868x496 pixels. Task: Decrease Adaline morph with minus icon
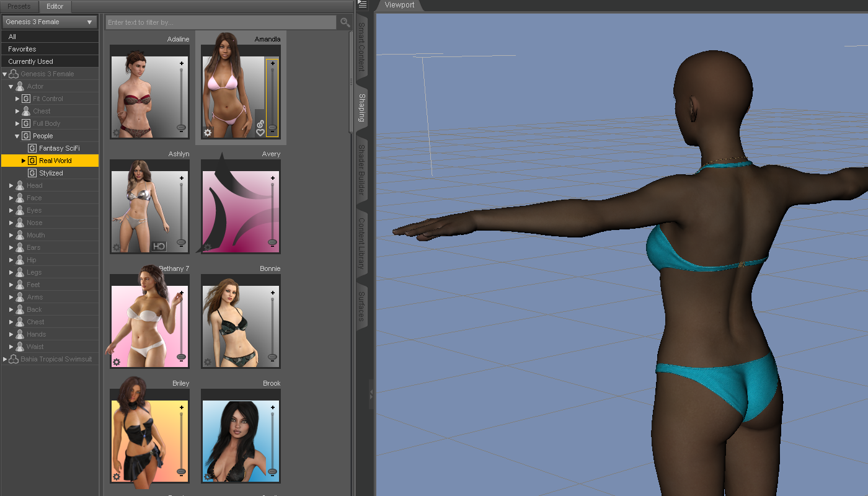(182, 132)
